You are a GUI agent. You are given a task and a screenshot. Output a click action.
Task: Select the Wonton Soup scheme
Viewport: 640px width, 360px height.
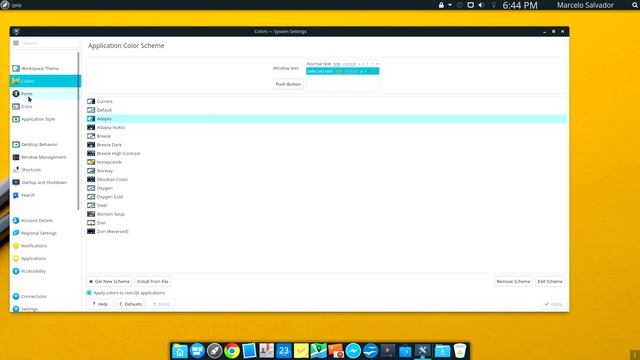[327, 214]
